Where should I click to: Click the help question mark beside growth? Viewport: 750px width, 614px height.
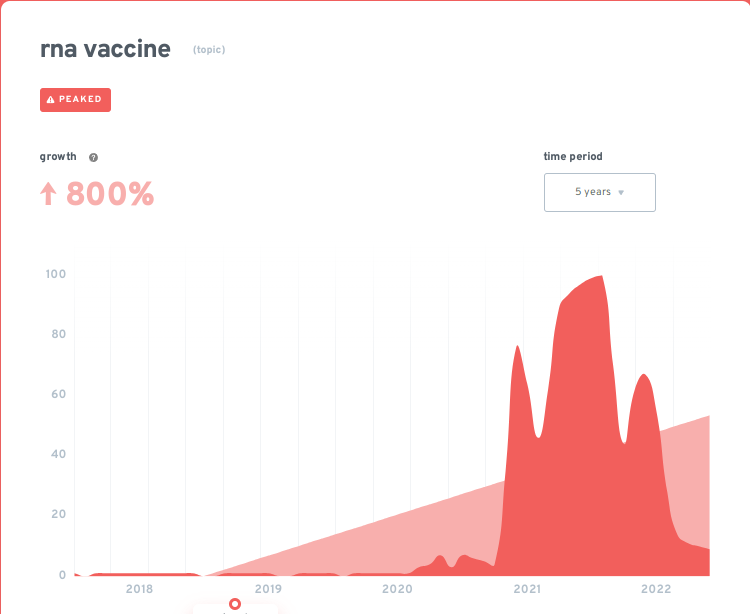(93, 157)
